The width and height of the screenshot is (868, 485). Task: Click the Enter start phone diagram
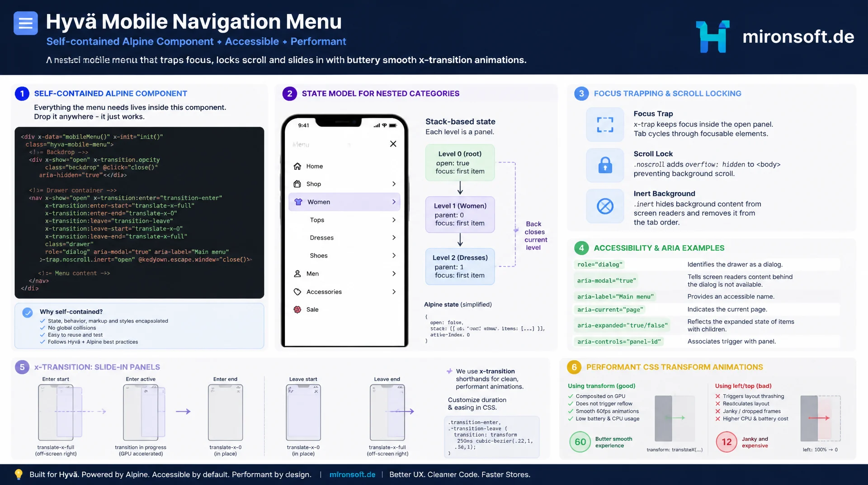click(60, 412)
